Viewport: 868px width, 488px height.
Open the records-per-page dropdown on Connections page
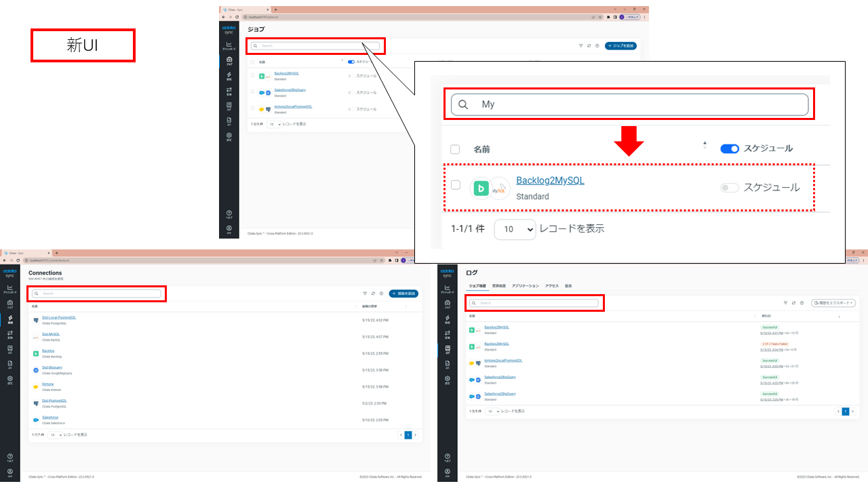pyautogui.click(x=54, y=434)
